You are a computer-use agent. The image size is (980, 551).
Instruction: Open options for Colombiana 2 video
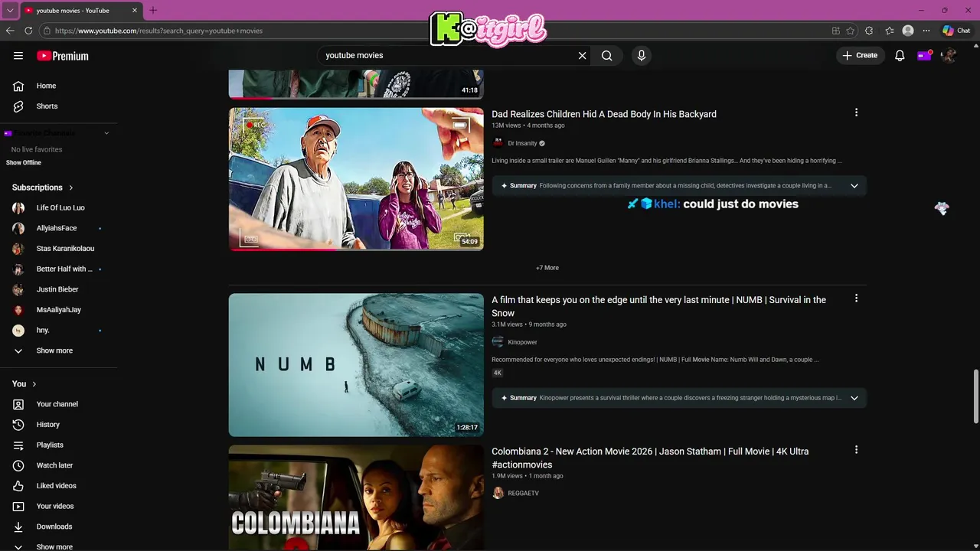tap(856, 450)
